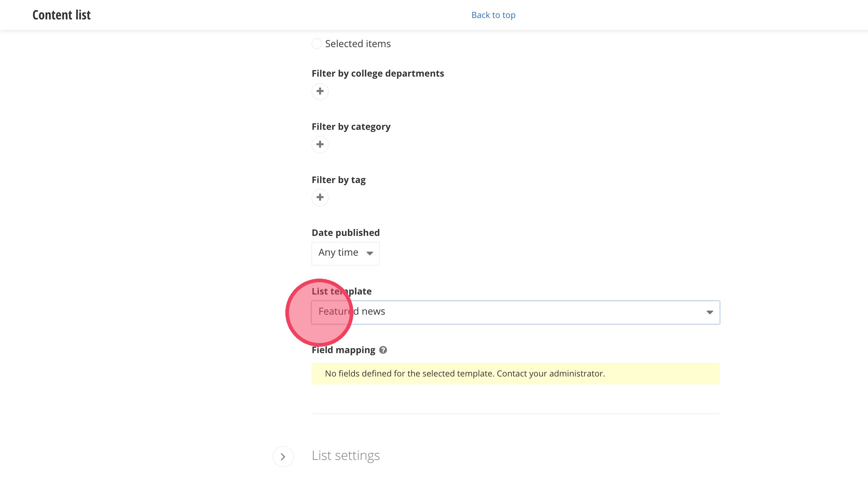Viewport: 868px width, 484px height.
Task: Click the Field mapping label text
Action: point(343,350)
